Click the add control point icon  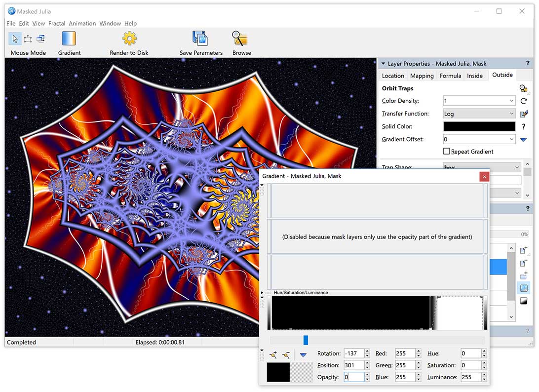click(x=273, y=354)
